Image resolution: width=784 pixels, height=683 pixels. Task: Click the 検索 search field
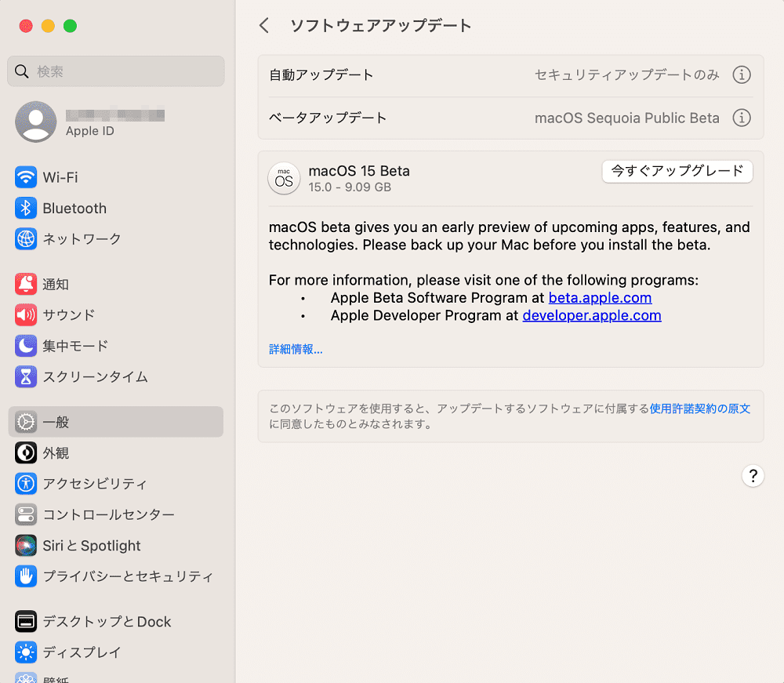(x=116, y=71)
